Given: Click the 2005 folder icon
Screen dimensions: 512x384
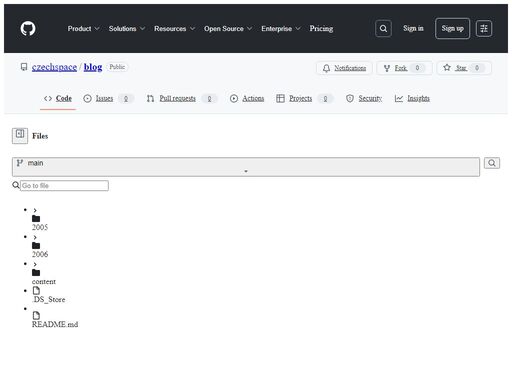Looking at the screenshot, I should tap(36, 219).
